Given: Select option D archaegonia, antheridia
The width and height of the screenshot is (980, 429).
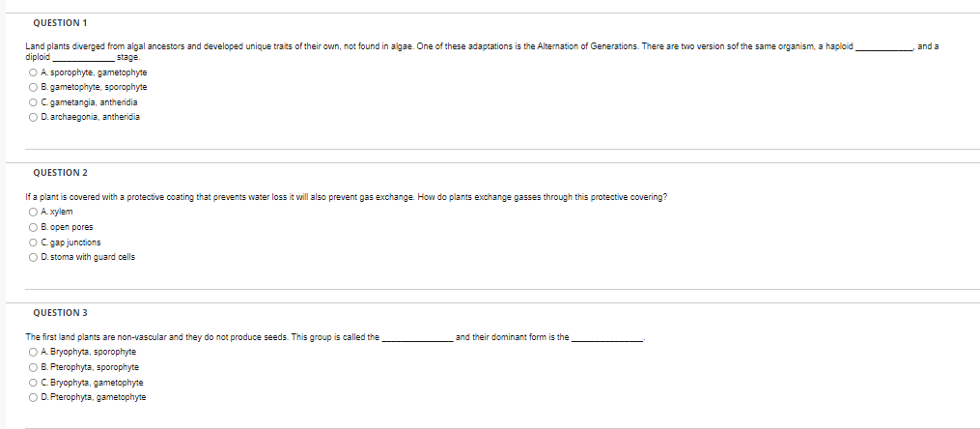Looking at the screenshot, I should pos(33,117).
